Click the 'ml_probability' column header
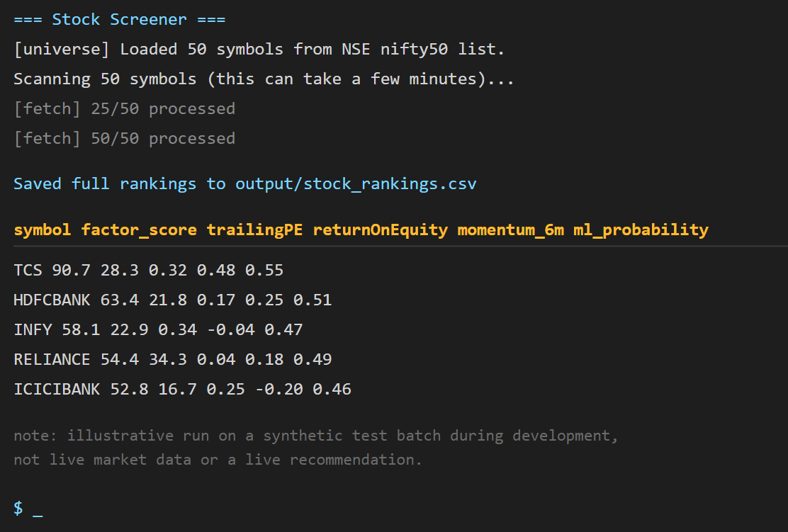 (x=641, y=230)
